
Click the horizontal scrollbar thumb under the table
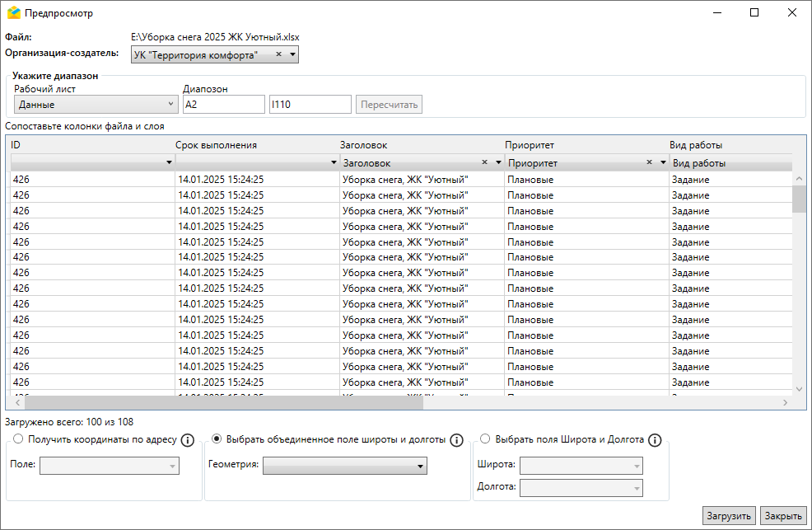click(x=223, y=403)
